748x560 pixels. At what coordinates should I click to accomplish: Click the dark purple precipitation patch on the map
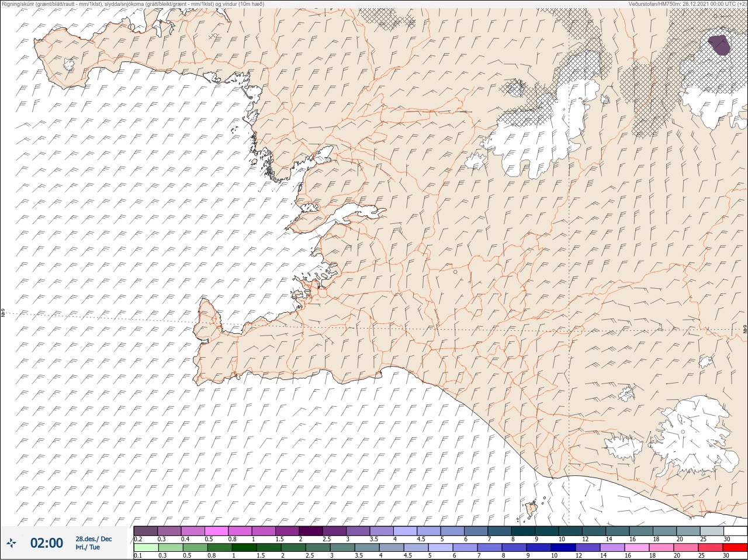coord(719,45)
